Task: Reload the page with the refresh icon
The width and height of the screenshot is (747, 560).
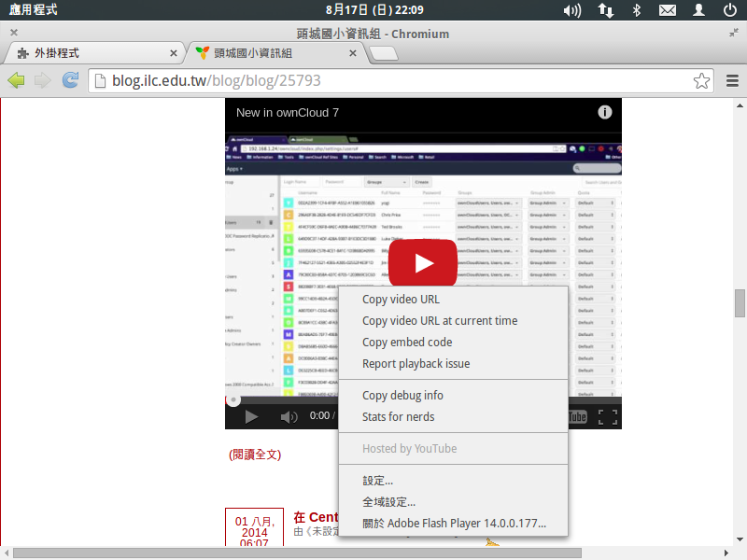Action: (x=71, y=80)
